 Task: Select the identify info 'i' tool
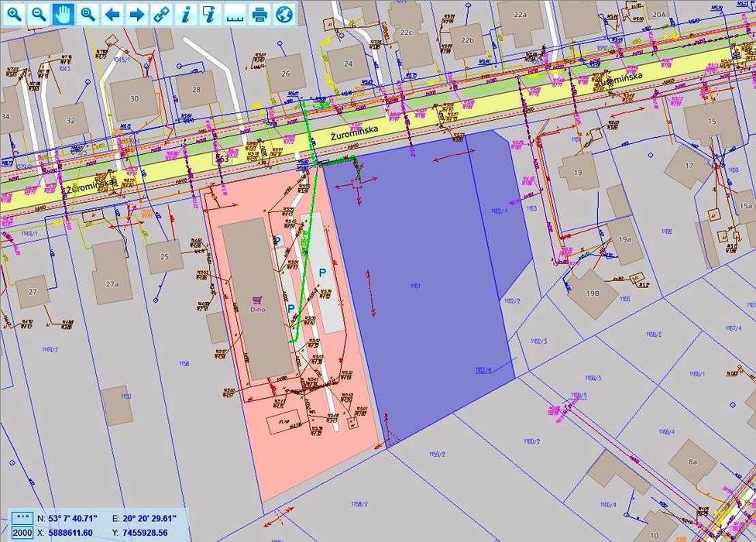pos(186,14)
